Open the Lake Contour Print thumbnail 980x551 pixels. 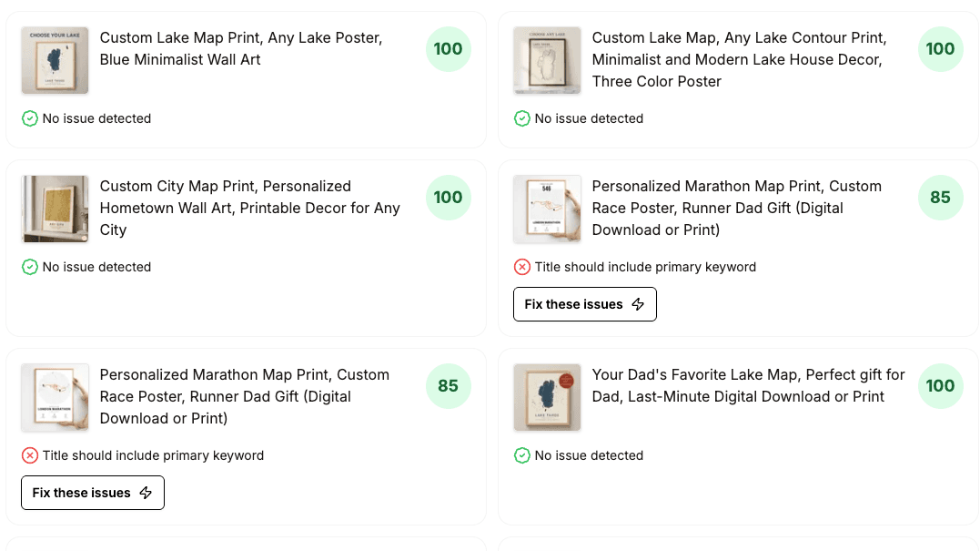547,61
